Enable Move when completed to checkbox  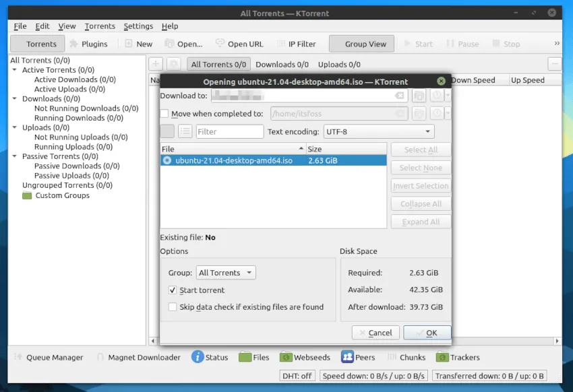point(164,114)
